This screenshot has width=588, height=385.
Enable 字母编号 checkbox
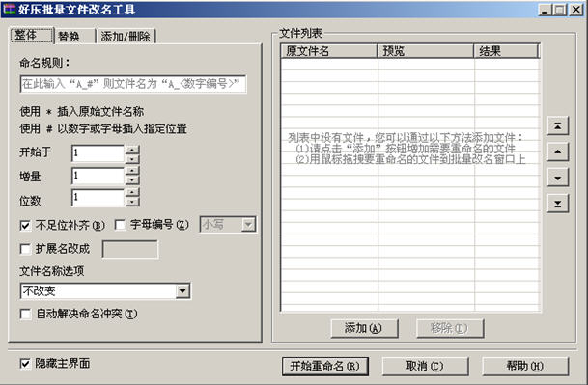point(120,225)
